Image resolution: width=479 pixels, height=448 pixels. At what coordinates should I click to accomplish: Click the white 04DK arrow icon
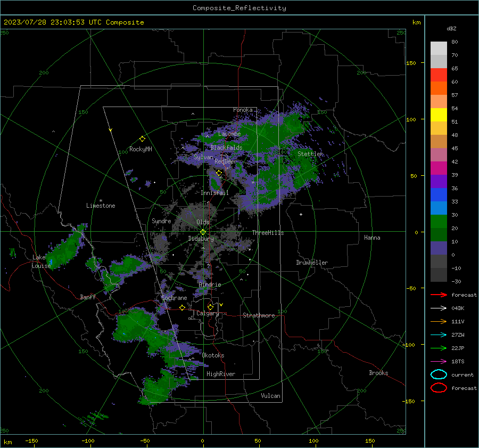pos(439,308)
